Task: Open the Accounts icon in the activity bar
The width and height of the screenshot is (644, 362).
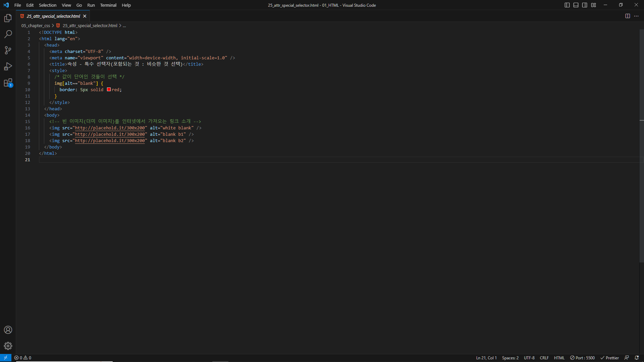Action: click(x=8, y=330)
